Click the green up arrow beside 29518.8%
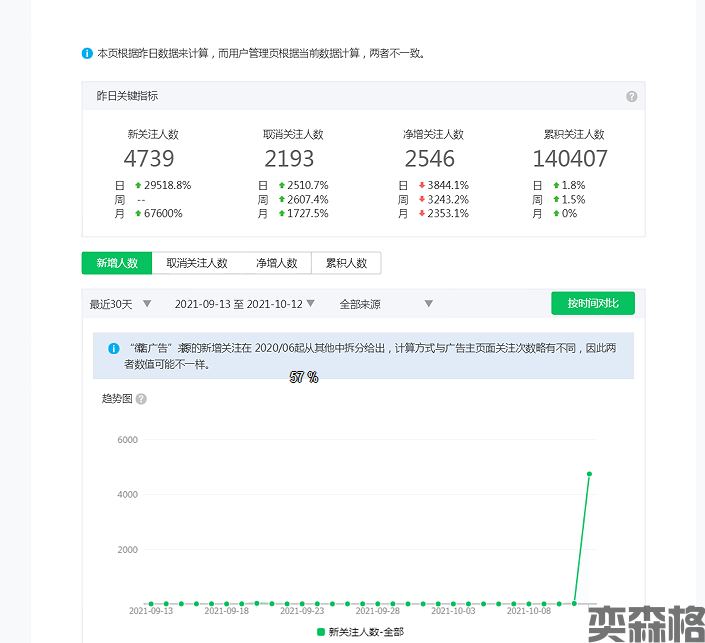705x643 pixels. click(x=138, y=185)
